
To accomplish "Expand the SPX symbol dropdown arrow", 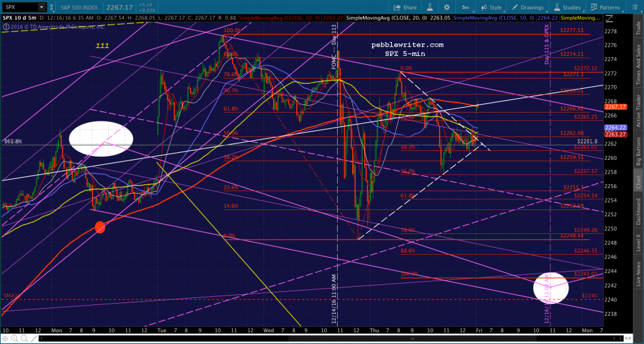I will tap(41, 7).
